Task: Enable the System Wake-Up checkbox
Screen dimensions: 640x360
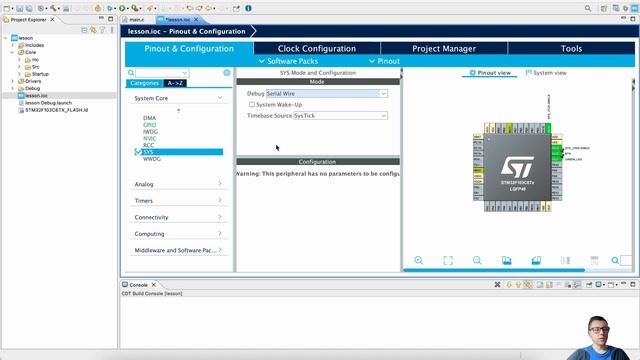Action: pos(252,104)
